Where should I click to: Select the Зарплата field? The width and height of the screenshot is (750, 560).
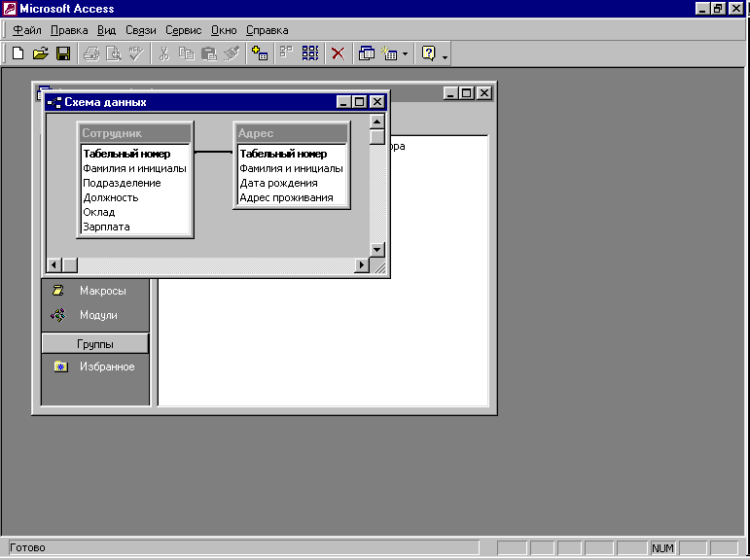[x=135, y=227]
